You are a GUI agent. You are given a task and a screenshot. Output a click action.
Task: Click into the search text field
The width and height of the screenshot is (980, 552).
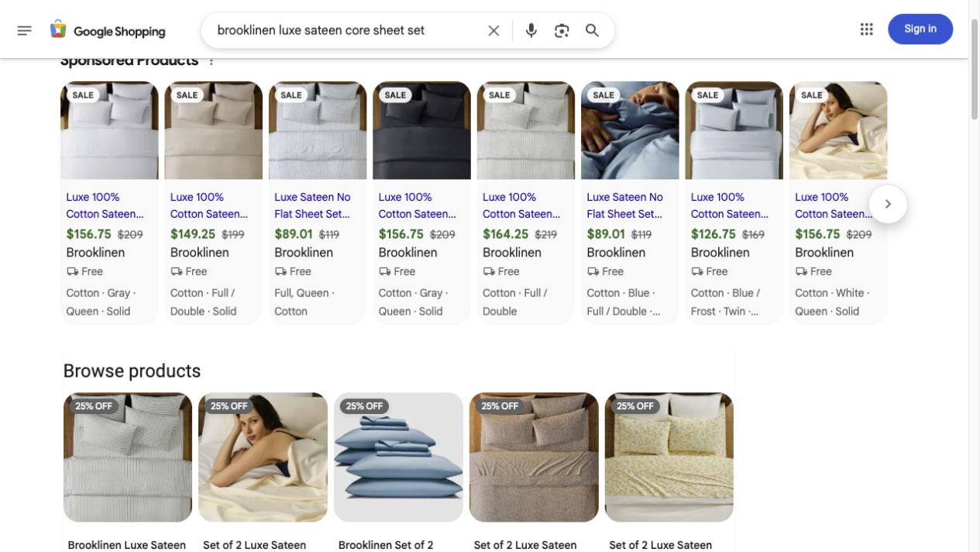pyautogui.click(x=345, y=30)
